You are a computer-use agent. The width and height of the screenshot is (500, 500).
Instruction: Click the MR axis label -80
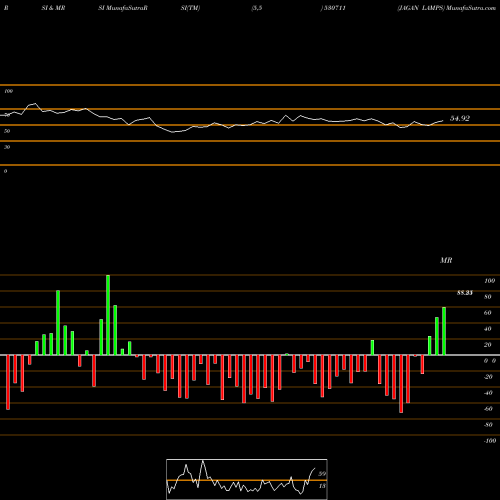tap(488, 425)
